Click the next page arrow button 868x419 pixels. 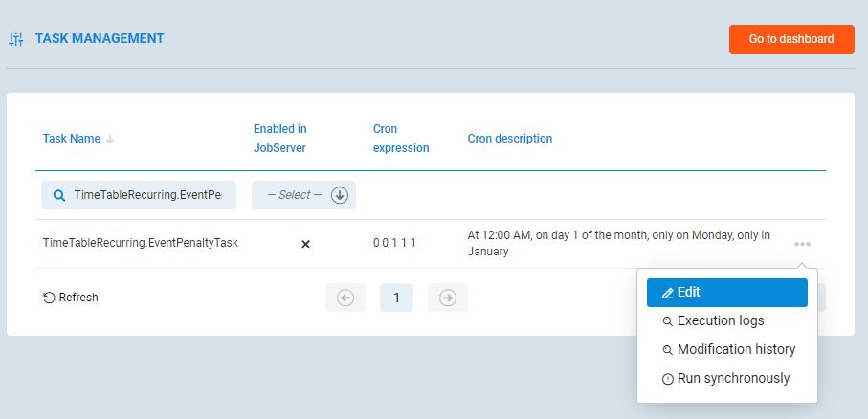447,298
